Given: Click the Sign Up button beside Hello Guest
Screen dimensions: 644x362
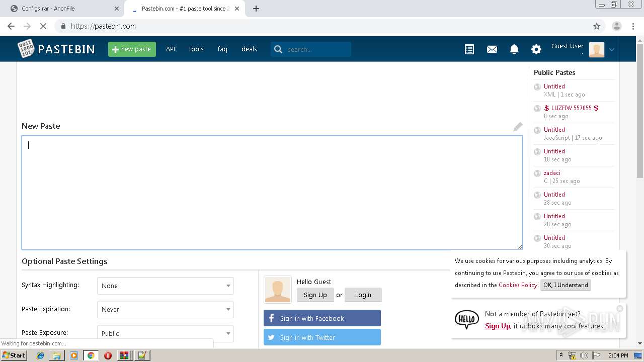Looking at the screenshot, I should pos(315,295).
